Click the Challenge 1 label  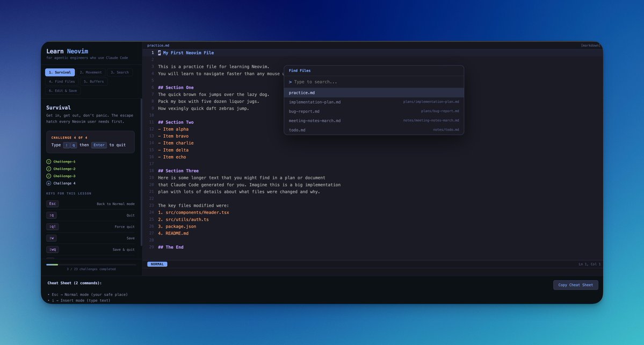tap(64, 162)
